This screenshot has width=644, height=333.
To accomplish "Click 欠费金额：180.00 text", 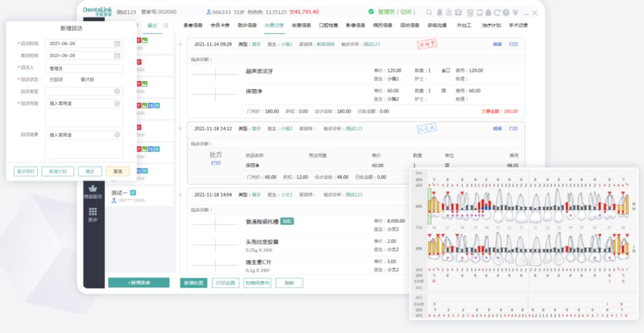I will coord(500,111).
